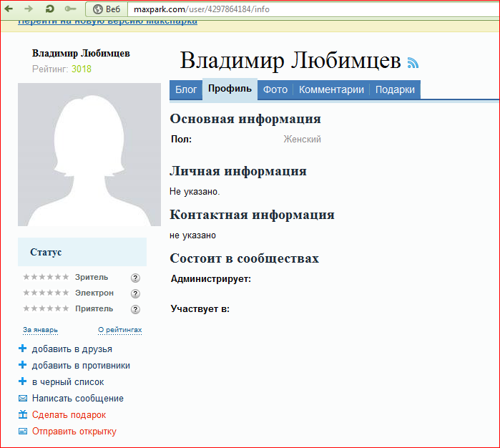Click the Зритель rating stars
Screen dimensions: 500x448
click(x=46, y=277)
